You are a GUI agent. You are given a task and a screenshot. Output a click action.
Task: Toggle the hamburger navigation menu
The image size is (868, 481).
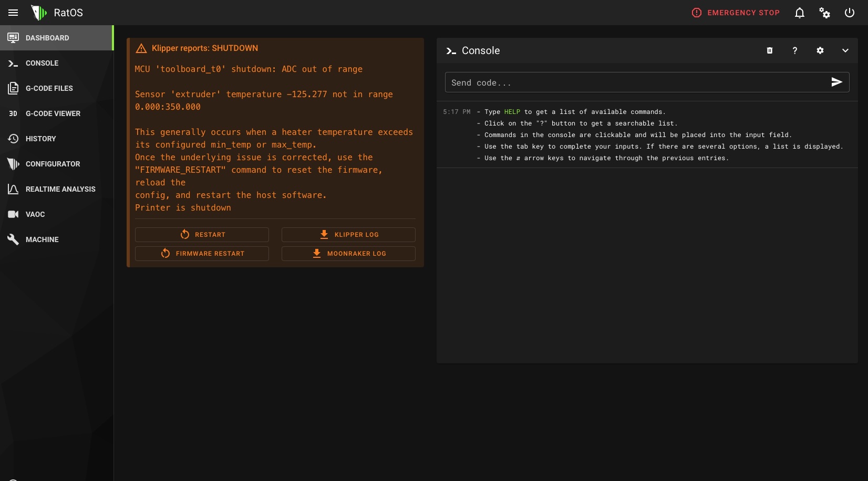[x=13, y=13]
